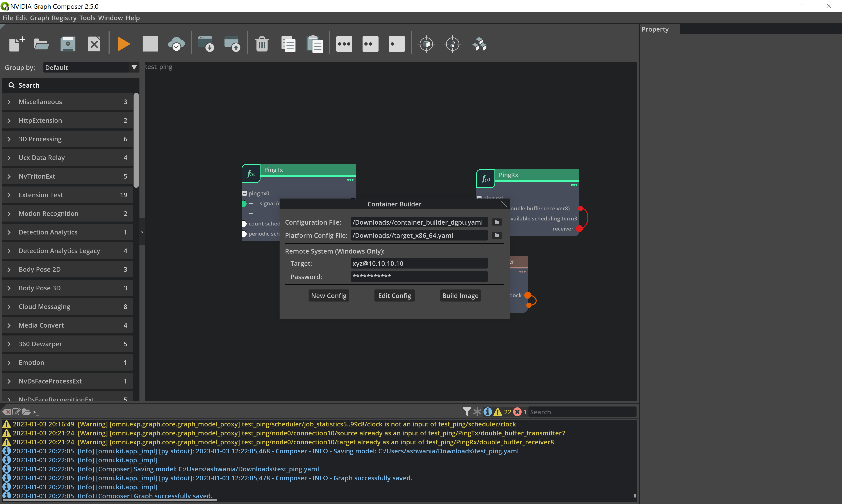Viewport: 842px width, 504px height.
Task: Click the console command prompt icon
Action: (x=35, y=412)
